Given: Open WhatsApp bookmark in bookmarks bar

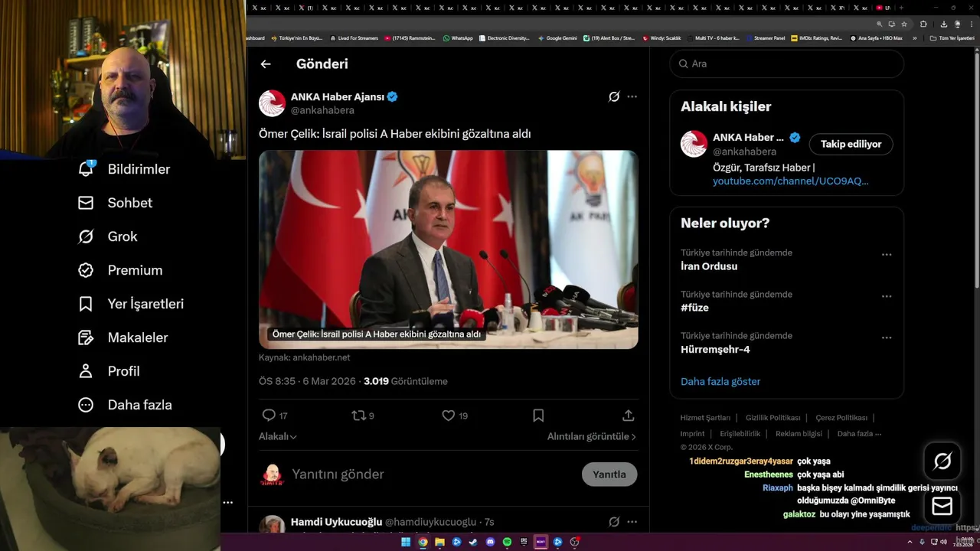Looking at the screenshot, I should pyautogui.click(x=458, y=37).
